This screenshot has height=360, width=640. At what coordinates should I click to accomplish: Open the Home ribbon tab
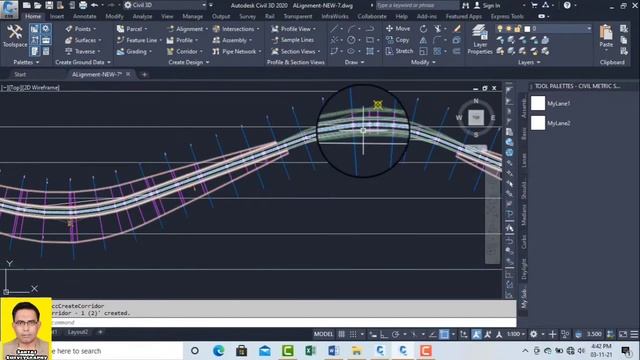(x=33, y=16)
